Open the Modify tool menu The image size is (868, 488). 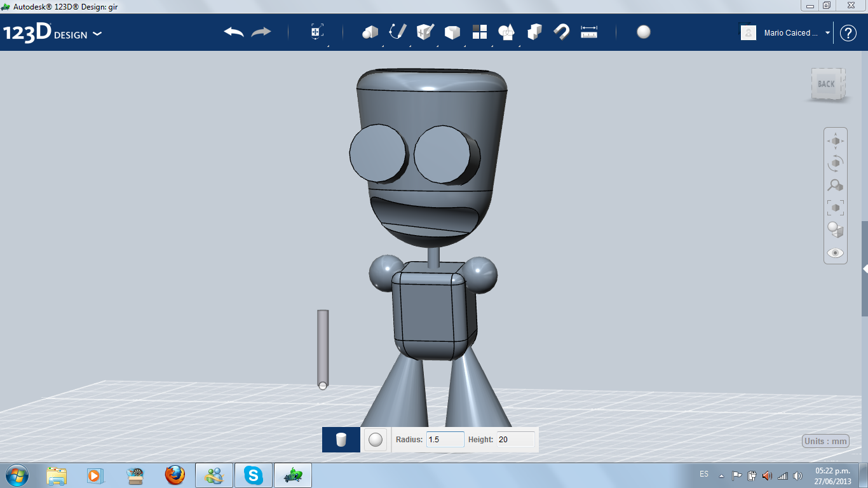(452, 32)
